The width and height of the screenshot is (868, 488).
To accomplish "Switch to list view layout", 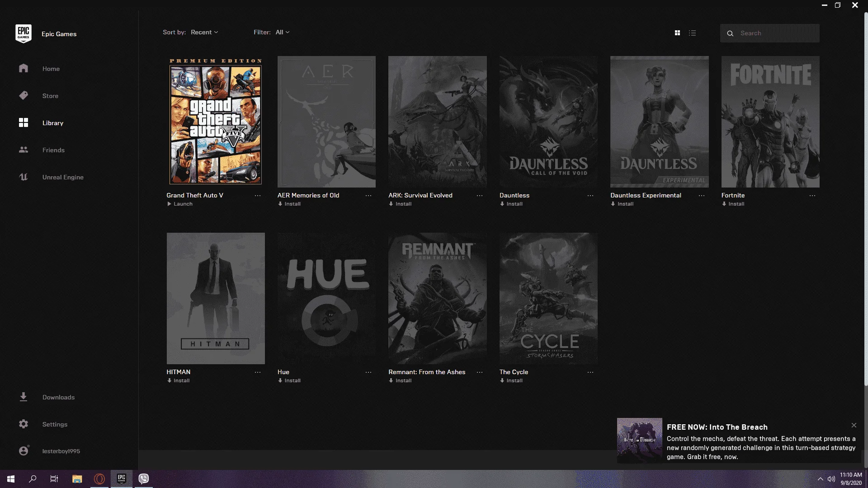I will click(x=692, y=33).
